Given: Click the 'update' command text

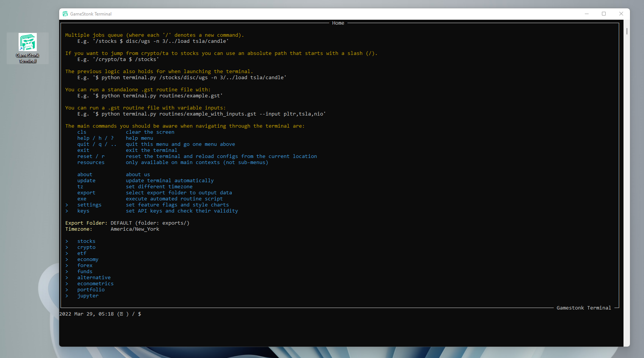Looking at the screenshot, I should 86,181.
